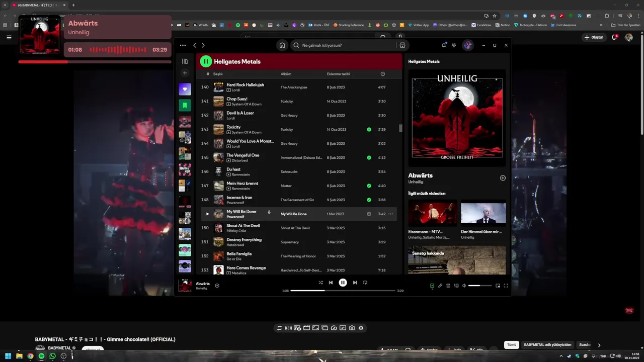Expand Your Library sidebar in Spotify

(x=185, y=61)
